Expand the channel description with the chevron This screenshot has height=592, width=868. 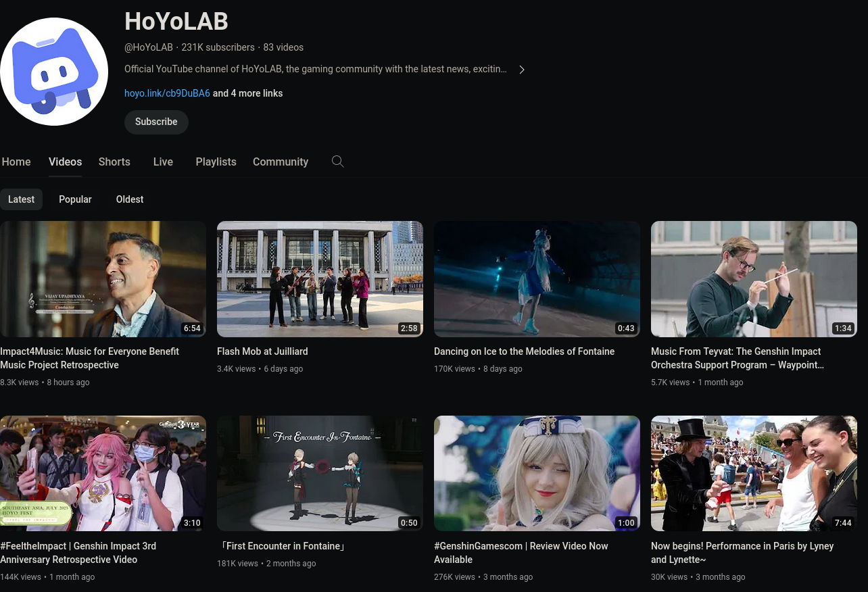tap(521, 70)
